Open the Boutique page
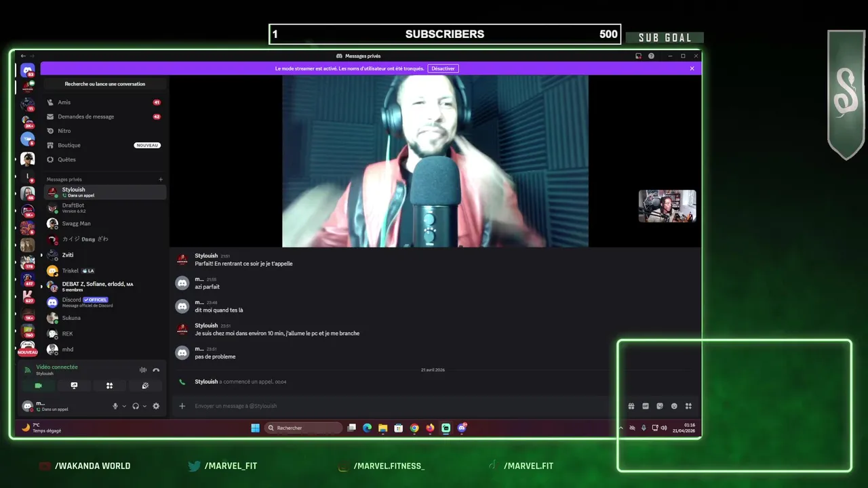 [x=104, y=145]
